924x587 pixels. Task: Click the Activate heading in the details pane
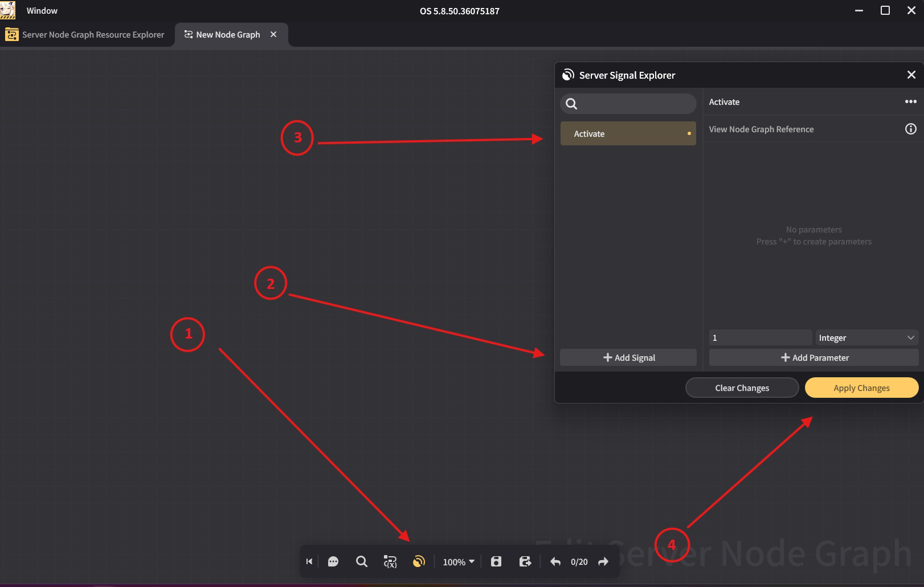pyautogui.click(x=724, y=102)
